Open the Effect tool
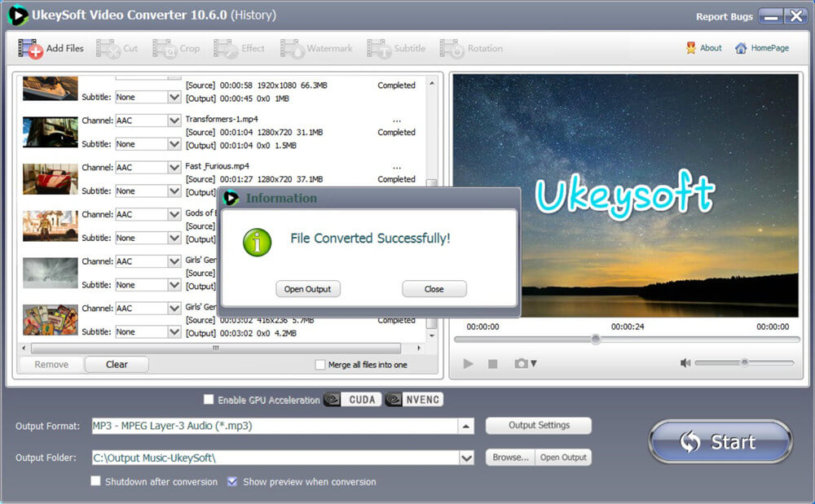The height and width of the screenshot is (504, 815). click(239, 48)
